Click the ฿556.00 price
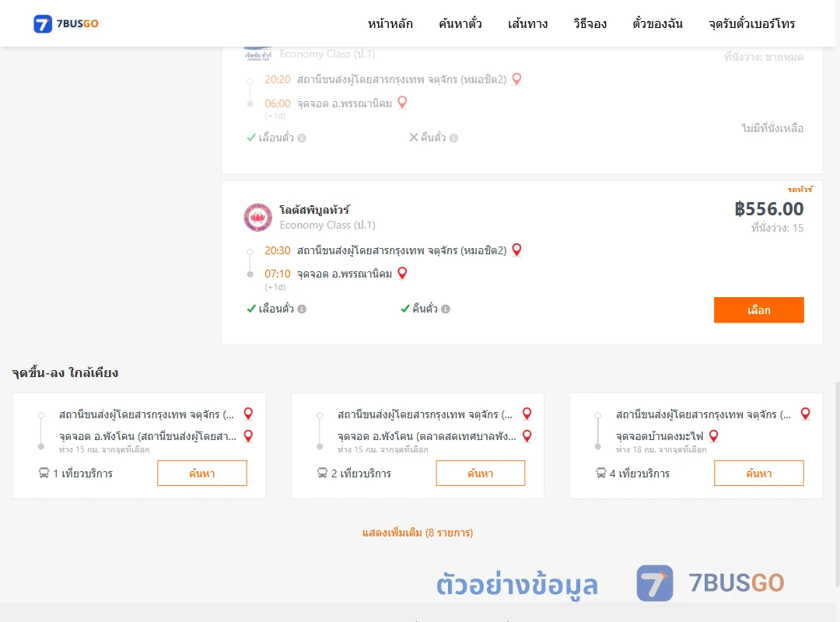840x622 pixels. pos(768,209)
